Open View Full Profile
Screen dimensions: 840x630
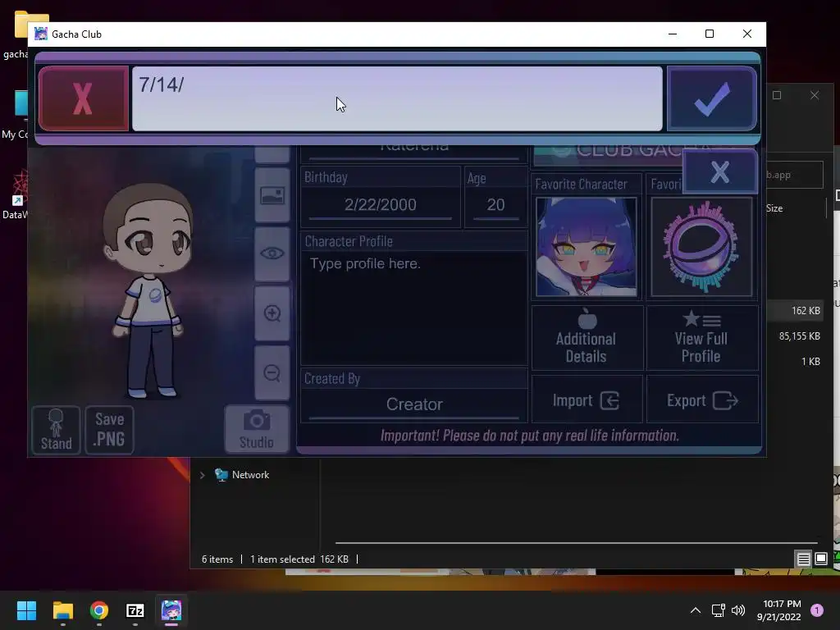click(x=702, y=339)
